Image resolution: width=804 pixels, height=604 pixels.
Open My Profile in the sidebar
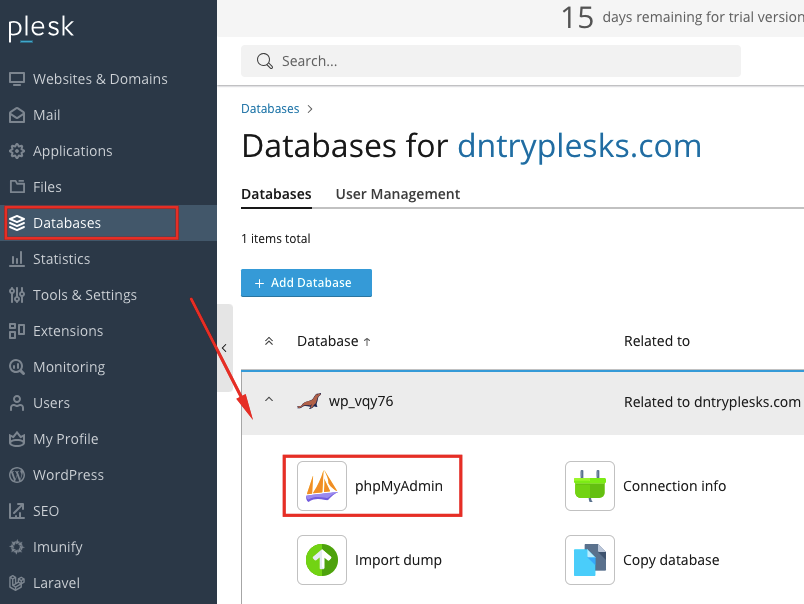click(x=66, y=439)
